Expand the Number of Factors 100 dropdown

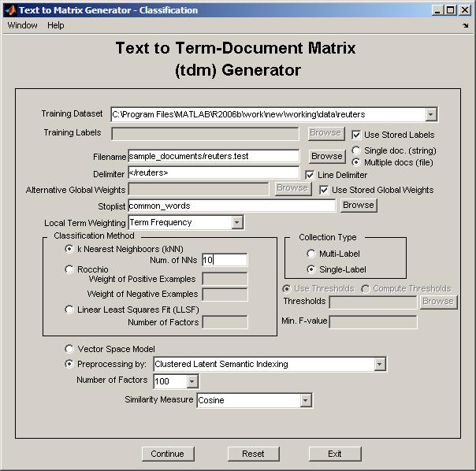click(192, 381)
